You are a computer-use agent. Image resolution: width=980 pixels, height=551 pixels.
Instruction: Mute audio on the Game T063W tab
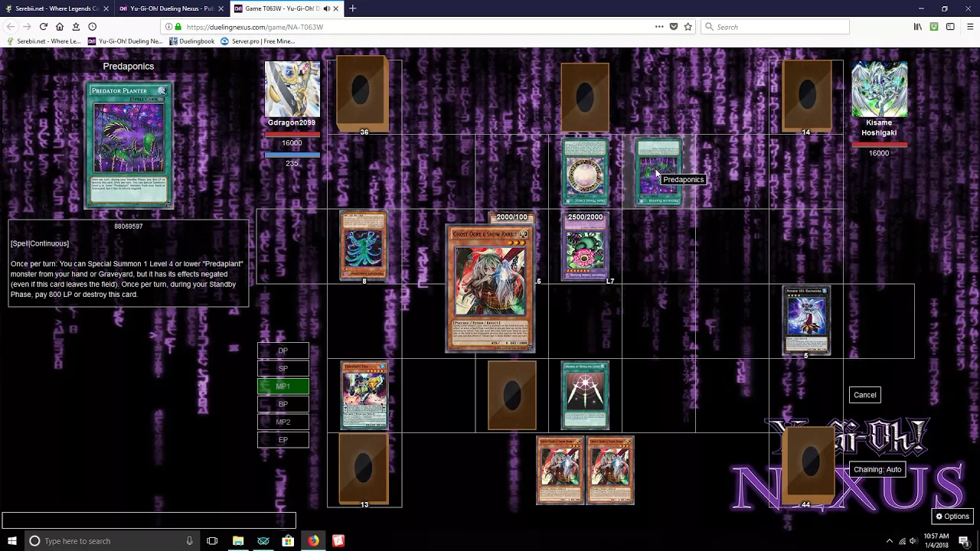point(326,8)
